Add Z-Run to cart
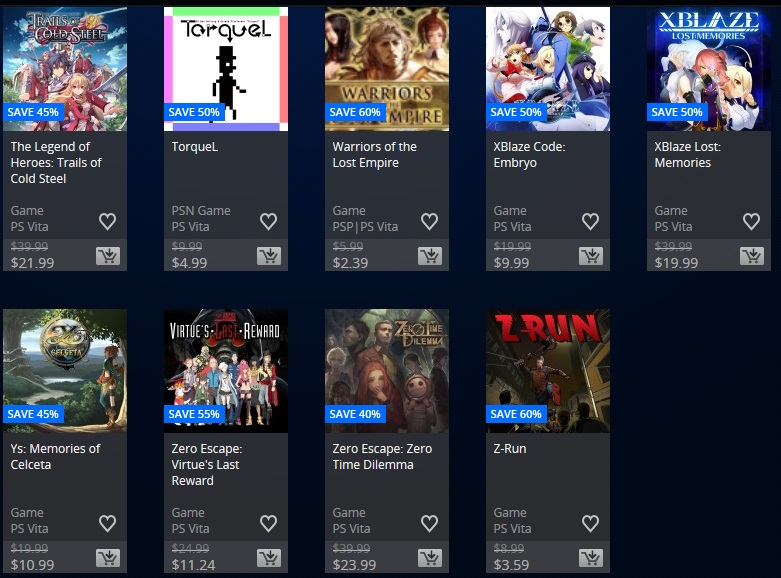781x578 pixels. pos(591,558)
